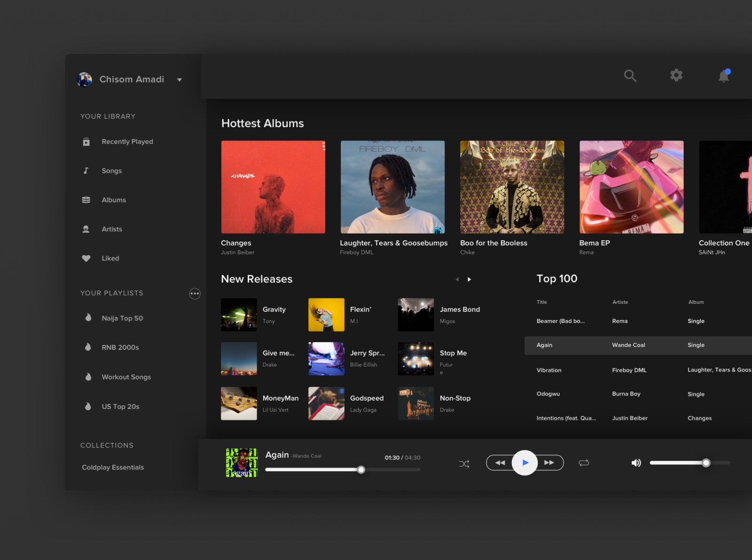This screenshot has height=560, width=752.
Task: Click the Title column header in Top 100
Action: coord(542,302)
